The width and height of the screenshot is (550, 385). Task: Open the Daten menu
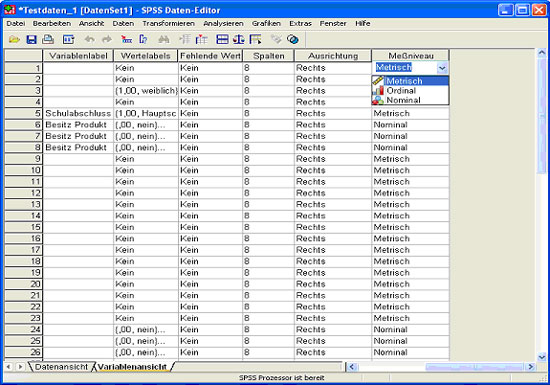tap(123, 23)
